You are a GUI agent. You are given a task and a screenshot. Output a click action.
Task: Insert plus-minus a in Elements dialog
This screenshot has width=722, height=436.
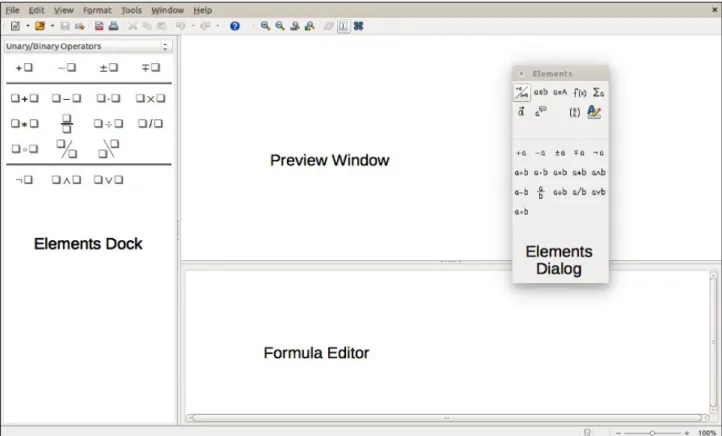tap(560, 153)
